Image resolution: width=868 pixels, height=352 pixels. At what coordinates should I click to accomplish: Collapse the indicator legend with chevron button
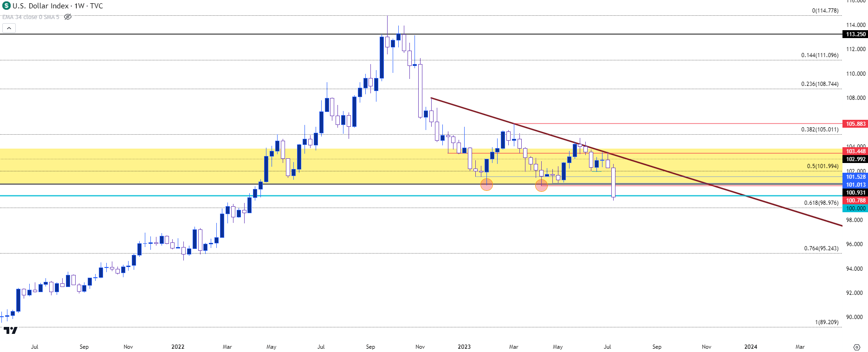point(9,28)
